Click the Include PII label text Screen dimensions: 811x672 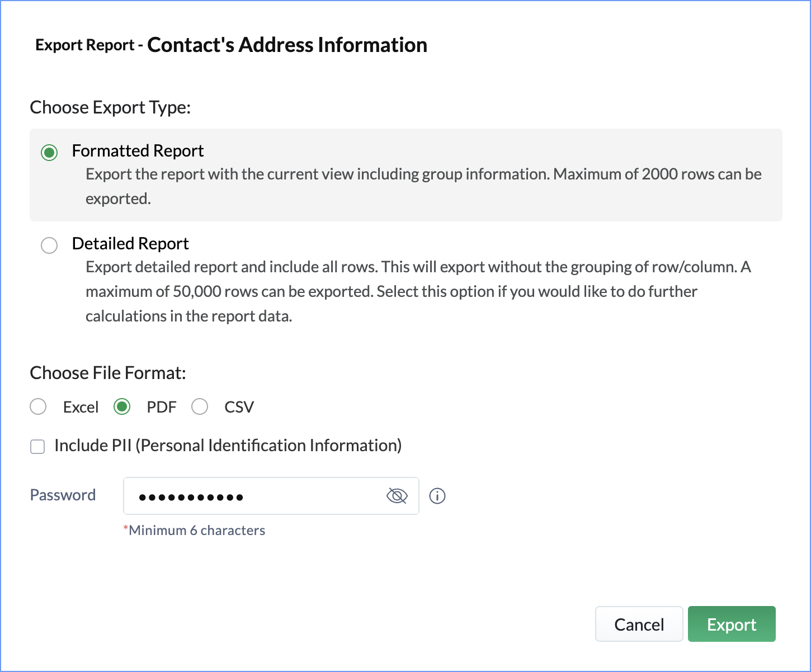coord(228,446)
